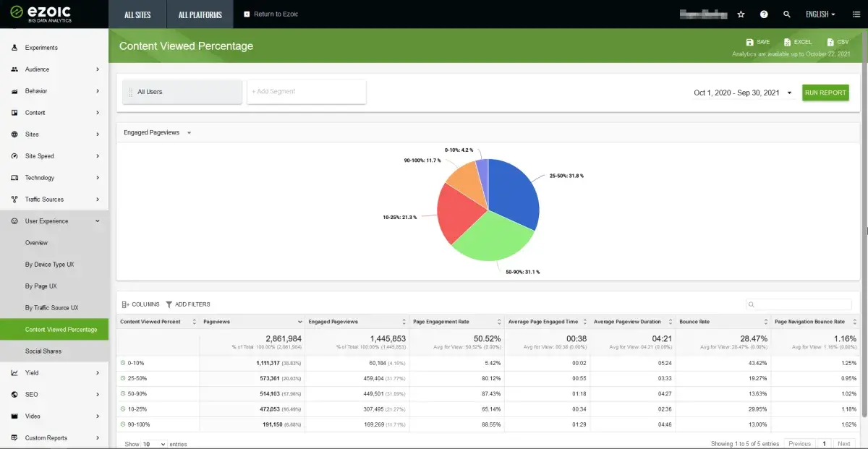Click ADD FILTERS funnel icon
Screen dimensions: 868x449
[169, 304]
